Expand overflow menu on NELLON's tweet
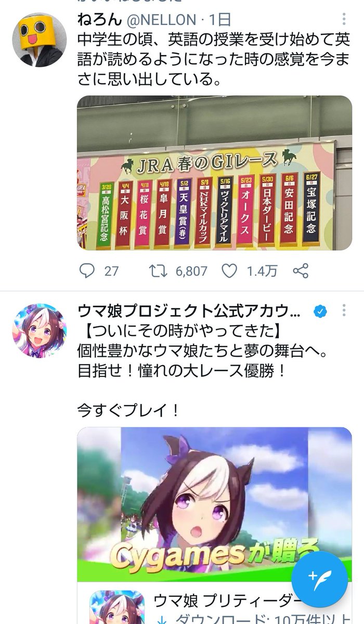Screen dimensions: 364x624 pyautogui.click(x=343, y=20)
